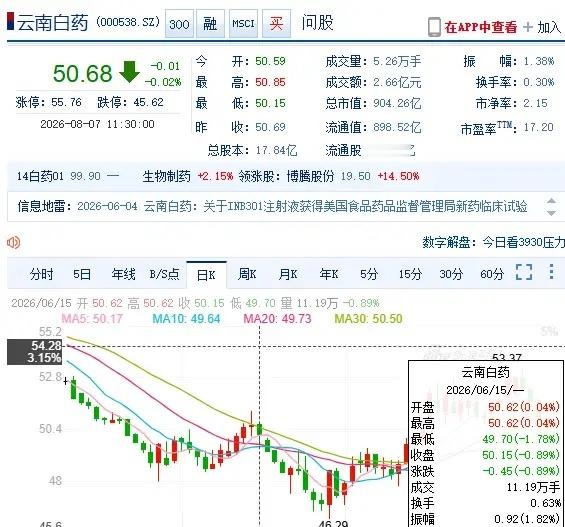Switch to the 年线 chart tab
Image resolution: width=565 pixels, height=527 pixels.
click(123, 274)
